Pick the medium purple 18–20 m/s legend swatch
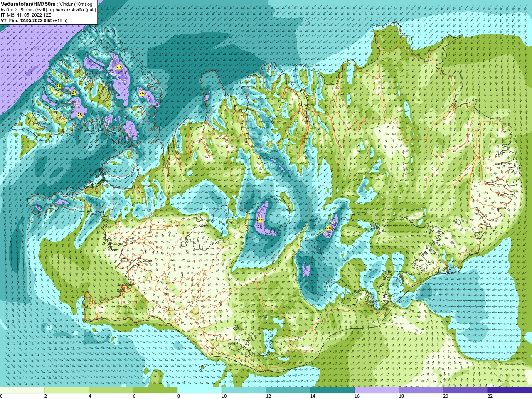The width and height of the screenshot is (532, 399). coord(421,390)
